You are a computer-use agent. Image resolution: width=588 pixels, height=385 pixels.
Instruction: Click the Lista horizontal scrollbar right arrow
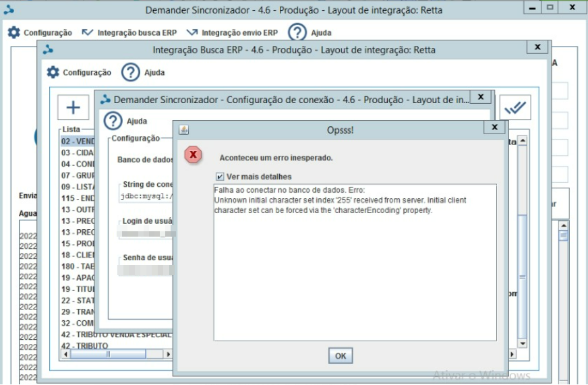168,354
